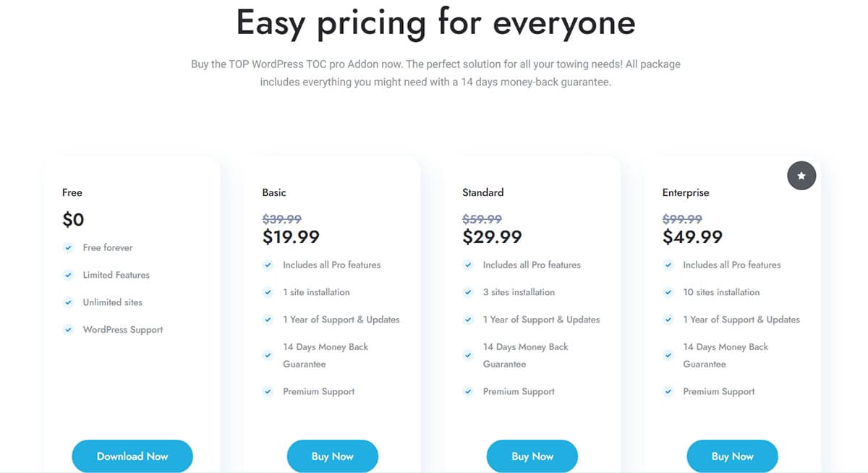
Task: Click check icon next to WordPress Support
Action: pyautogui.click(x=68, y=330)
